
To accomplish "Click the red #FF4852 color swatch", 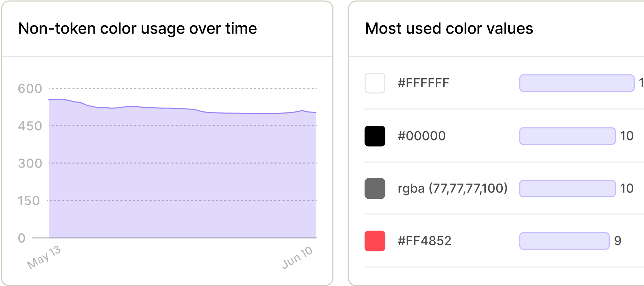I will [x=375, y=241].
